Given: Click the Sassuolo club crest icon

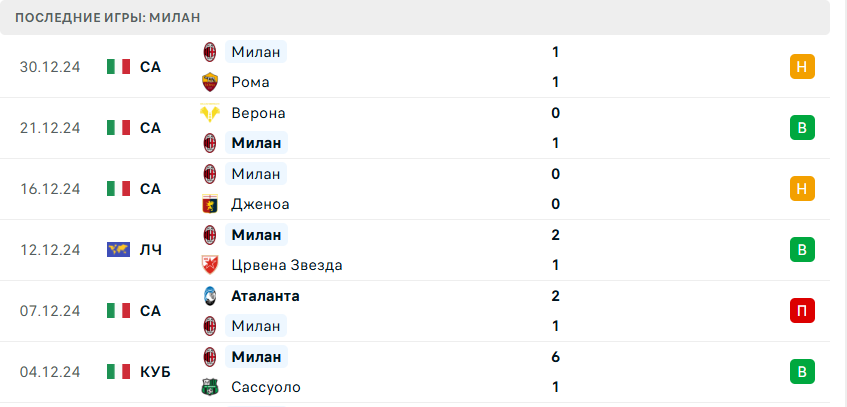Looking at the screenshot, I should (x=210, y=387).
